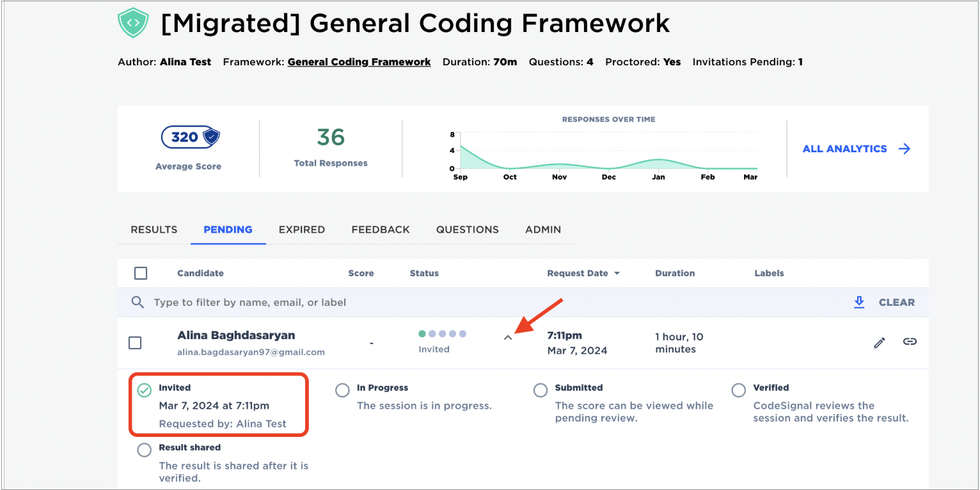Open the QUESTIONS tab

tap(468, 230)
